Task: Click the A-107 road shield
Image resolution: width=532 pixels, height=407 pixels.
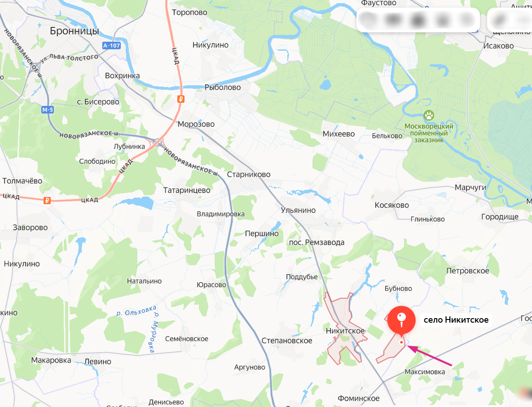Action: point(112,45)
